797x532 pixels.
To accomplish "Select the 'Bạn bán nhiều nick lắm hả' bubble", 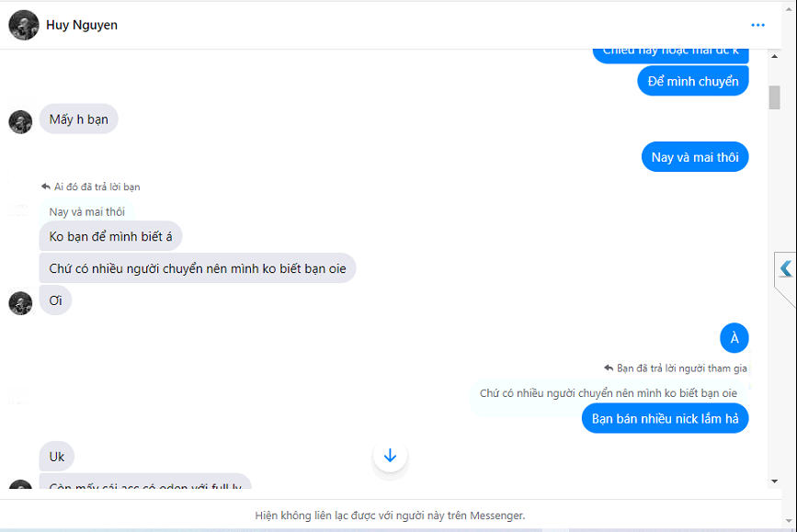I will coord(665,419).
